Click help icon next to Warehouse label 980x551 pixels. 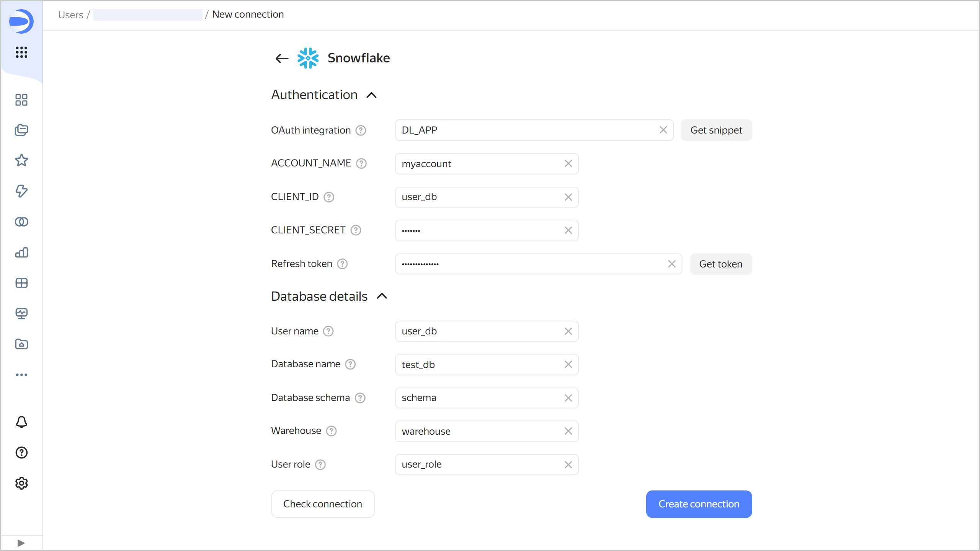click(x=331, y=431)
